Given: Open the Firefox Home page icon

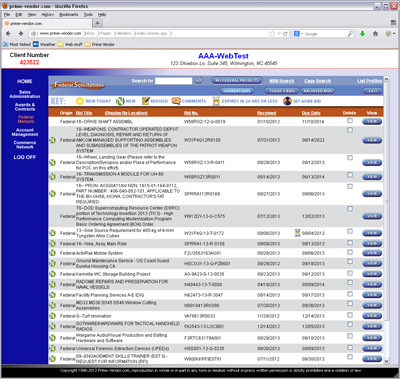Looking at the screenshot, I should click(375, 34).
